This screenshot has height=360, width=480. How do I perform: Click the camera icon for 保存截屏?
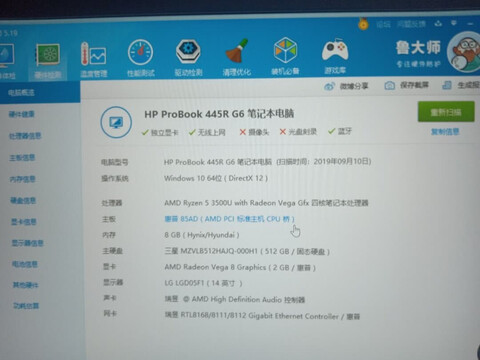click(x=389, y=86)
